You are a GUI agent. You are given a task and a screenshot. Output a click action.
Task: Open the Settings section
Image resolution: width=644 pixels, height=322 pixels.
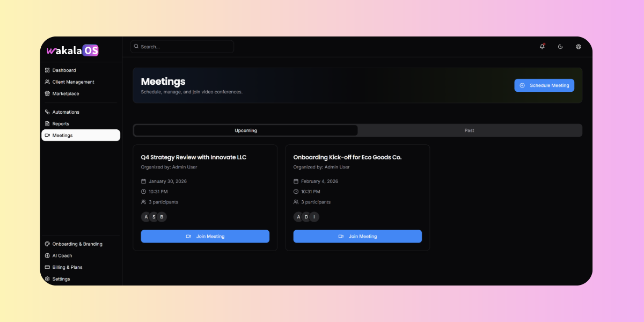[62, 279]
